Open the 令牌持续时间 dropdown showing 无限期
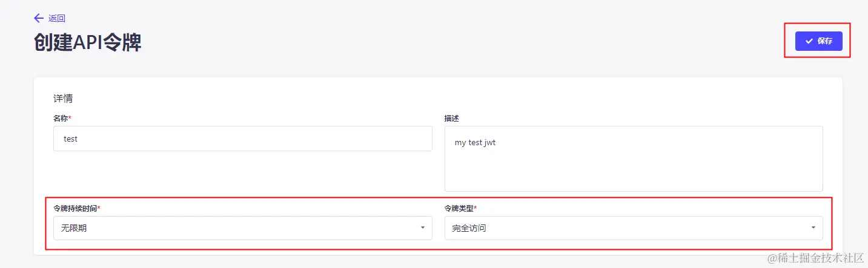 243,228
